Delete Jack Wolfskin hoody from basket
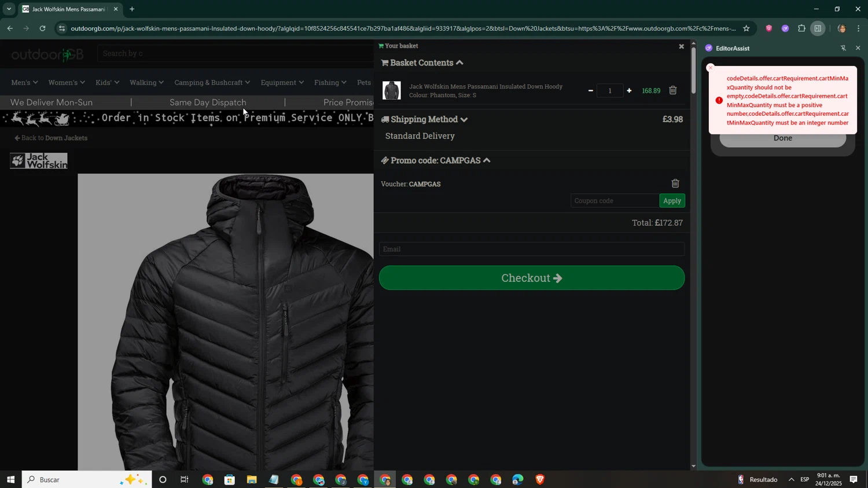 pos(673,90)
